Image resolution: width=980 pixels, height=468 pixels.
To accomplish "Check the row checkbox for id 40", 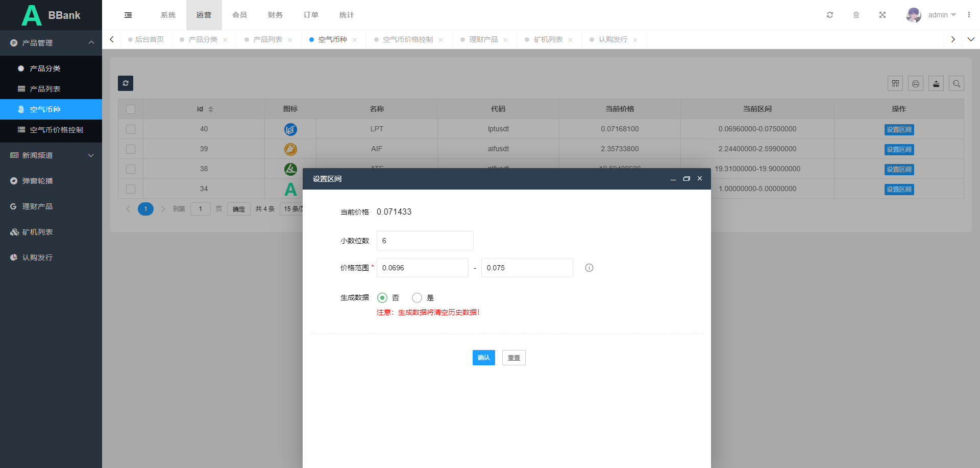I will pos(131,129).
